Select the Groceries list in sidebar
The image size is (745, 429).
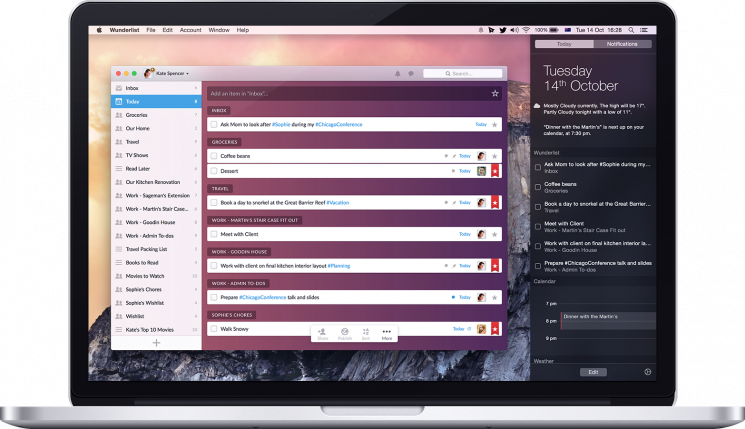[x=156, y=115]
